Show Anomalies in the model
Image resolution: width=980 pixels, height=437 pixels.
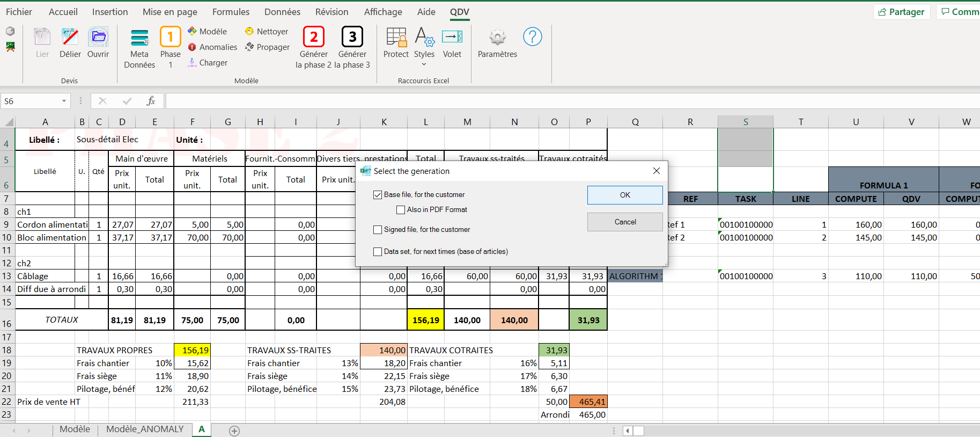(x=212, y=47)
